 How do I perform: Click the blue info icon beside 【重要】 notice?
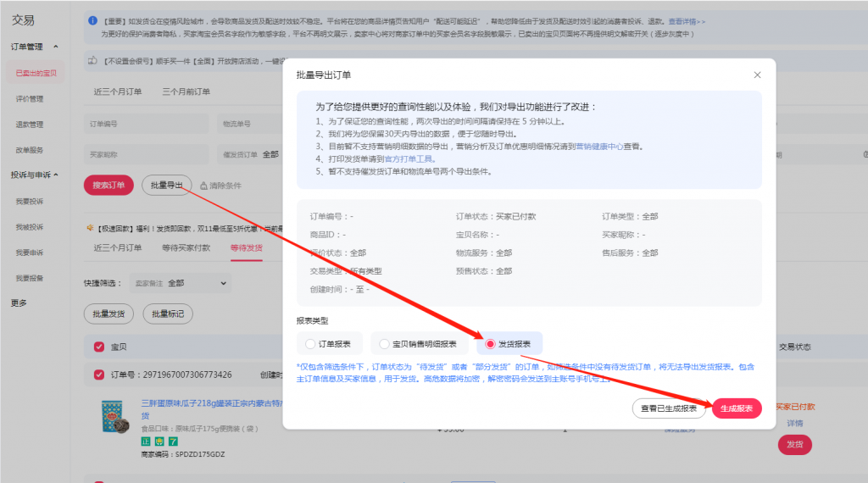pos(92,20)
